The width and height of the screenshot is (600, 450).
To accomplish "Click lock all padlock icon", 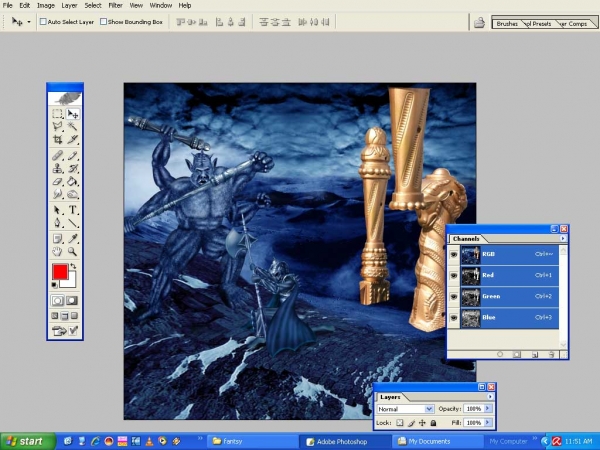I will point(433,423).
